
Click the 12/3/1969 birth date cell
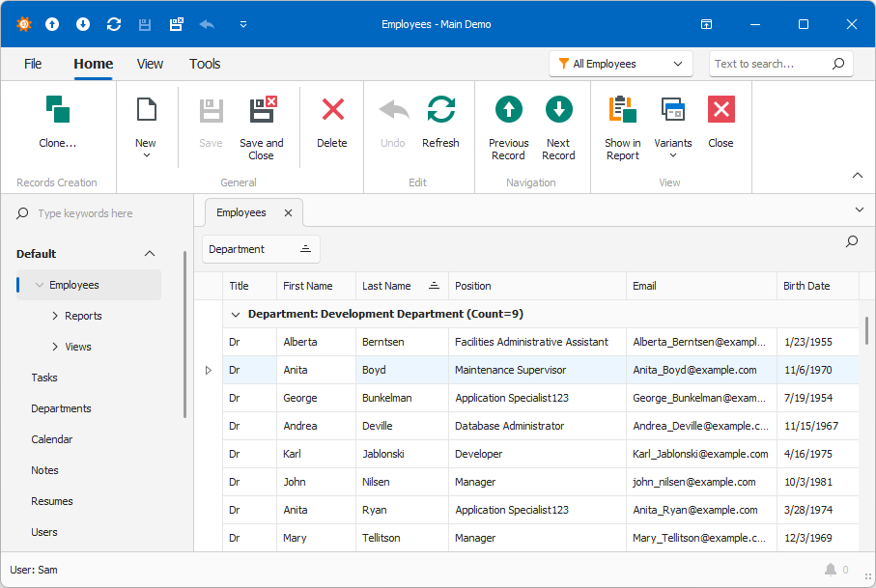818,538
